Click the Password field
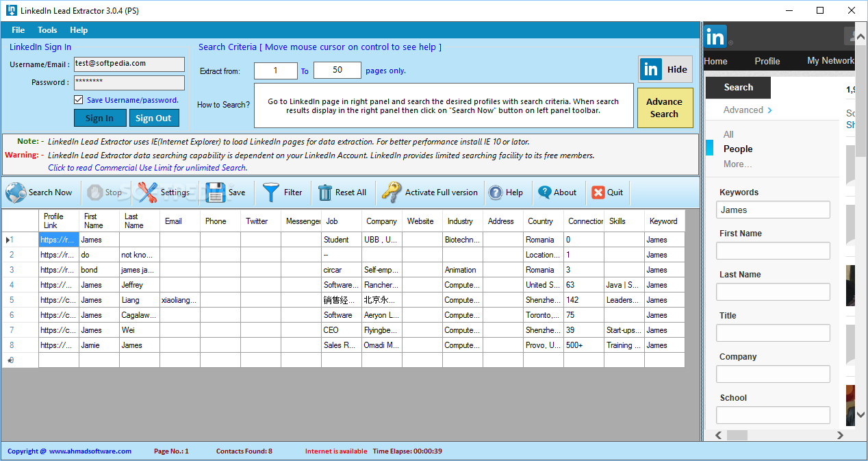The image size is (868, 461). (x=129, y=83)
